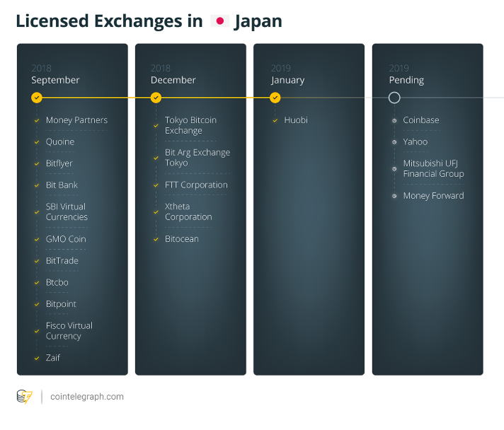Click the checkmark beside Money Partners
The height and width of the screenshot is (430, 504).
[x=37, y=120]
